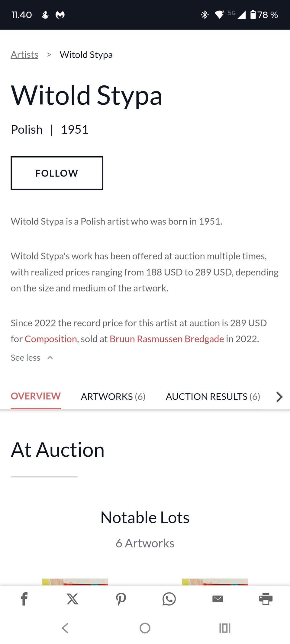Open Bruun Rasmussen Bredgade link
This screenshot has width=290, height=644.
[x=167, y=339]
